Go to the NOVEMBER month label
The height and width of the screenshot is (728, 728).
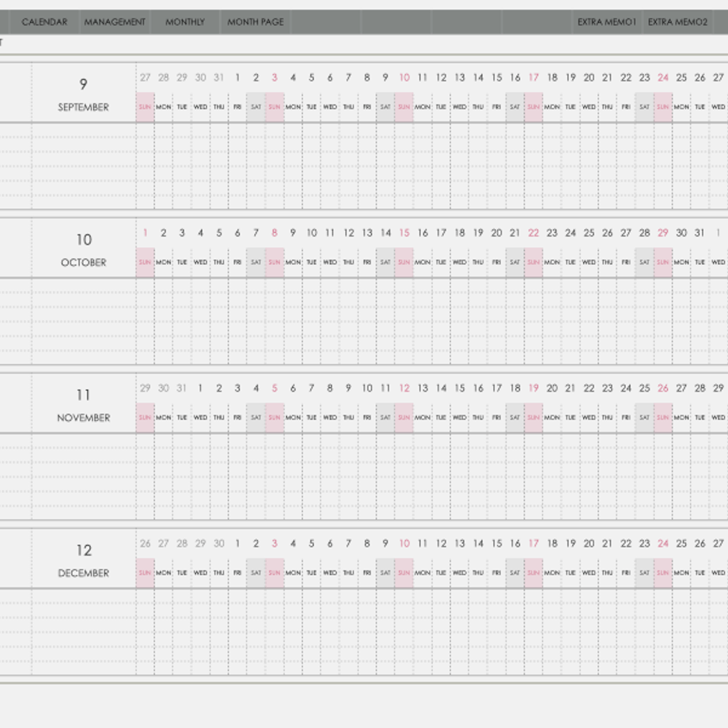(84, 418)
